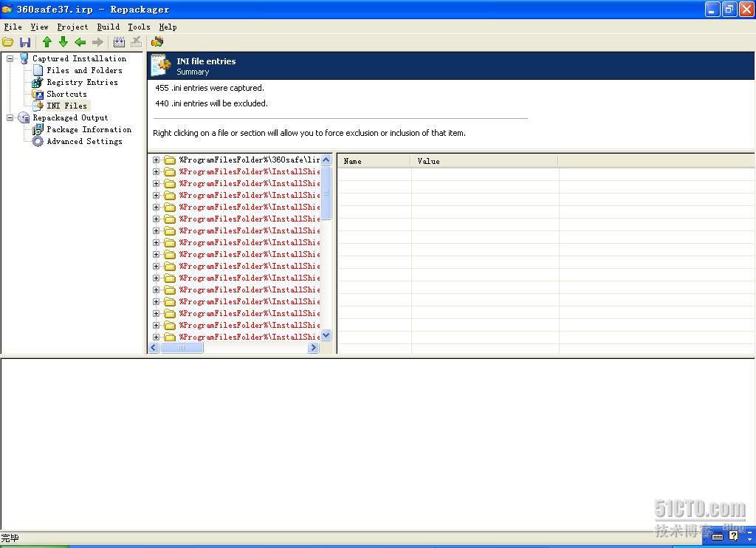Click the INI list horizontal scrollbar thumb
756x548 pixels.
click(182, 347)
